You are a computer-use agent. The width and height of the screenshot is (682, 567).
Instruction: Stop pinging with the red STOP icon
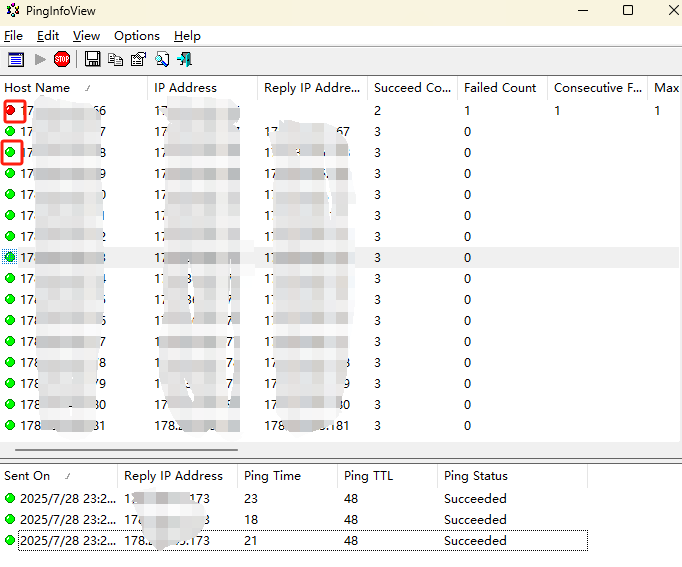[x=62, y=60]
